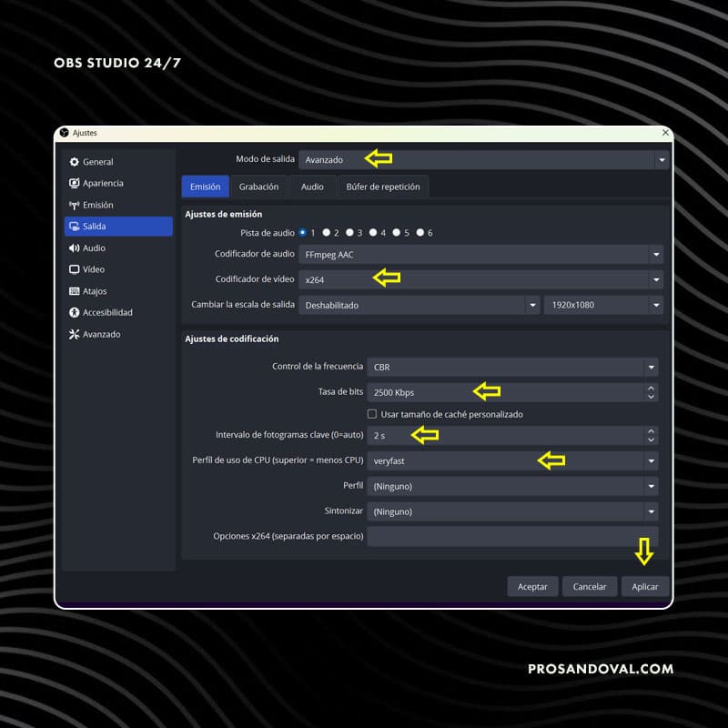Open Cambiar la escala de salida dropdown

[x=419, y=305]
